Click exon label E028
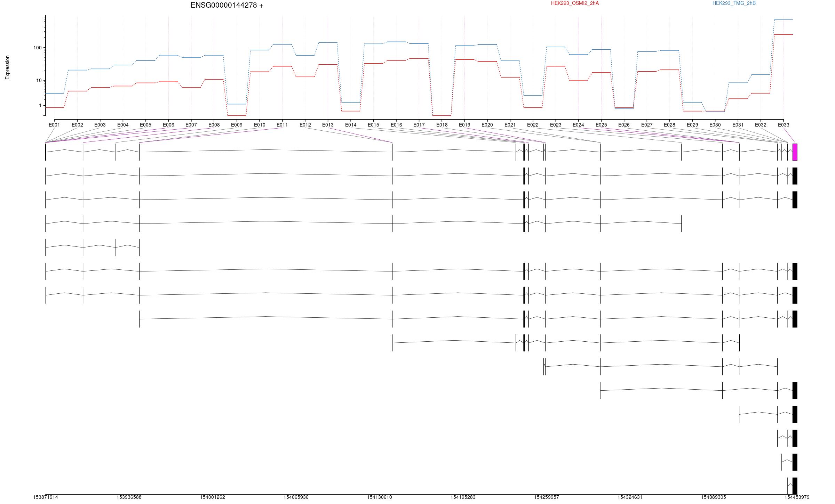 (669, 125)
